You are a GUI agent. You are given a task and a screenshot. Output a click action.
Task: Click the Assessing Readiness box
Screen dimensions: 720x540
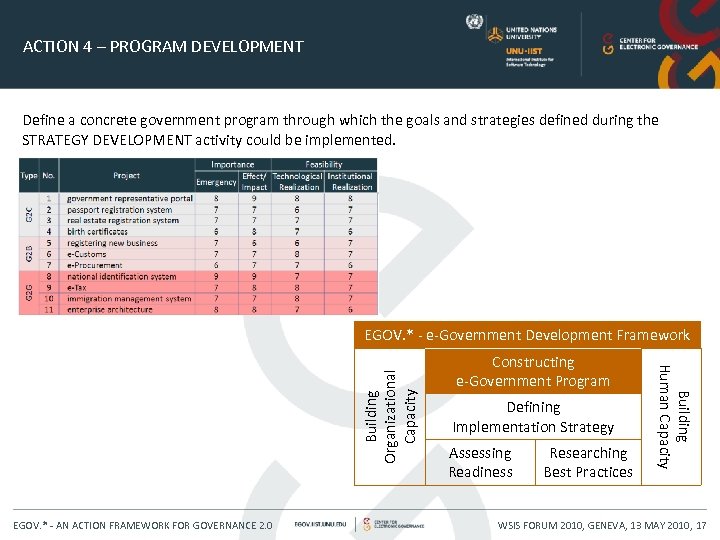480,462
